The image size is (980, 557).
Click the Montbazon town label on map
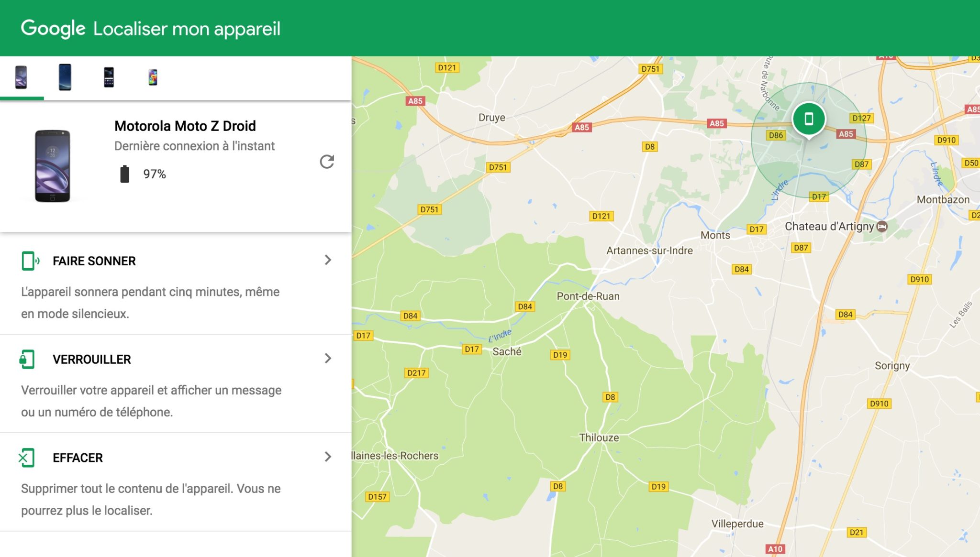click(x=943, y=200)
